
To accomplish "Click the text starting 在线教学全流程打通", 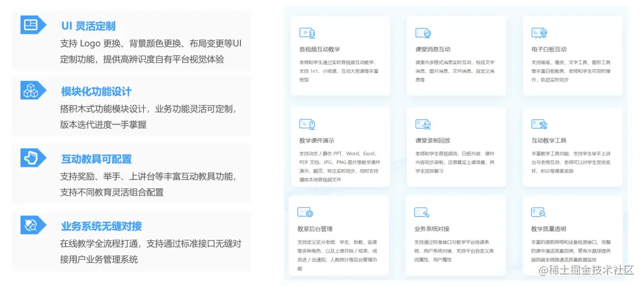I will 151,251.
